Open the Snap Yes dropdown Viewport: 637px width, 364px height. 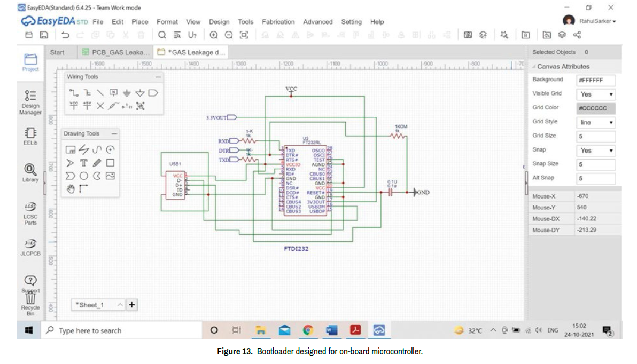[596, 151]
